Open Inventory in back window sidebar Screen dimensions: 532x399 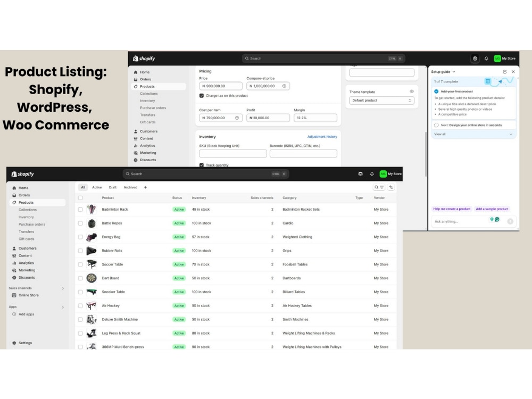pos(147,101)
